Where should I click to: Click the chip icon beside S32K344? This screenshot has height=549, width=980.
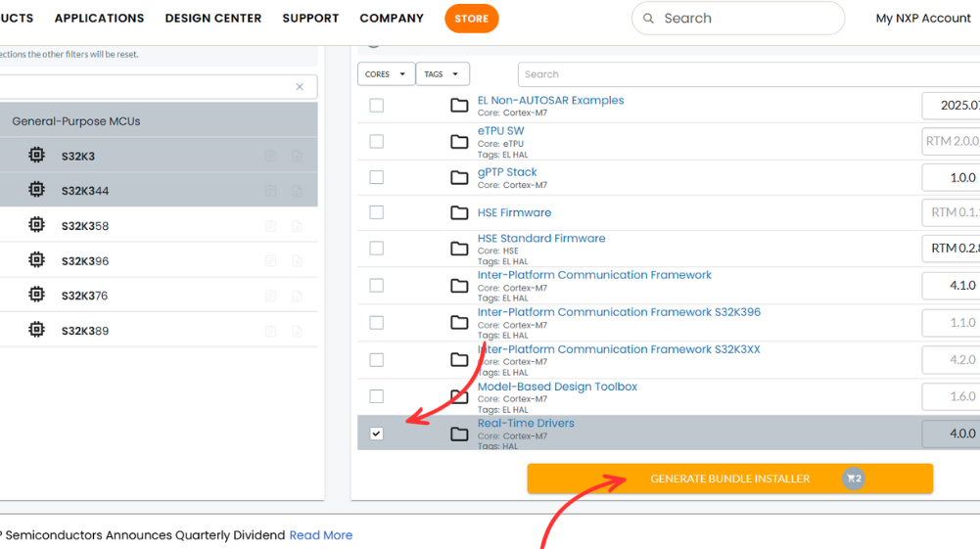[37, 189]
